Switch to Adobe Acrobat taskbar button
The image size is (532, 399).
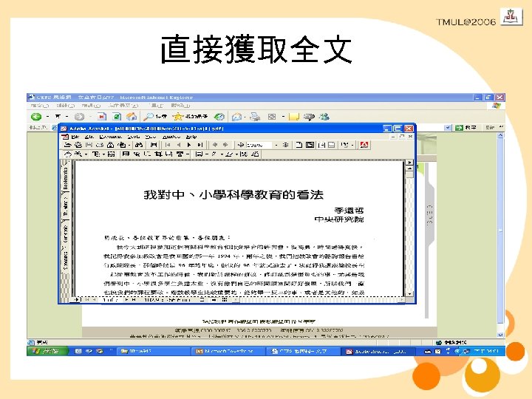[377, 351]
